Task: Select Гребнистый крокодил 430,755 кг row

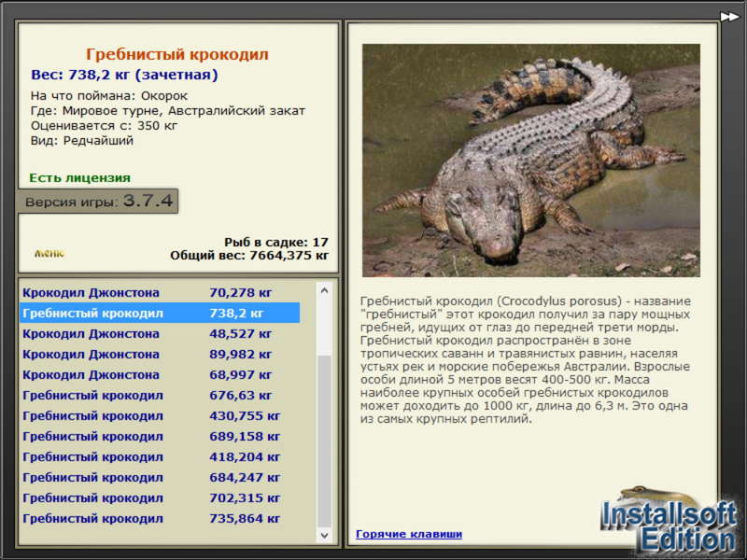Action: [x=160, y=415]
